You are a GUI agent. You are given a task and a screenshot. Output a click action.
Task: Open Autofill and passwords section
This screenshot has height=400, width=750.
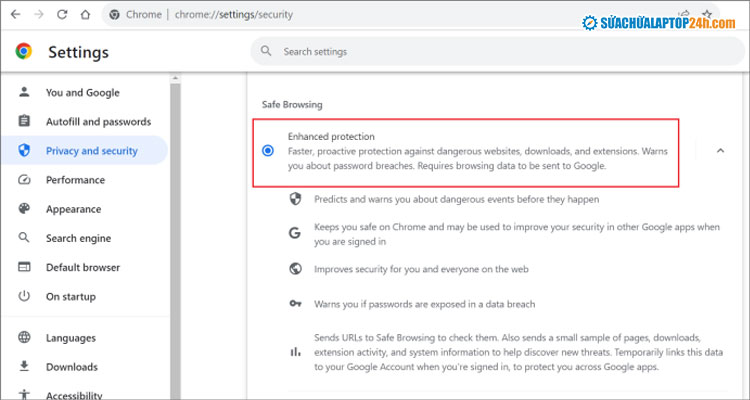coord(98,122)
